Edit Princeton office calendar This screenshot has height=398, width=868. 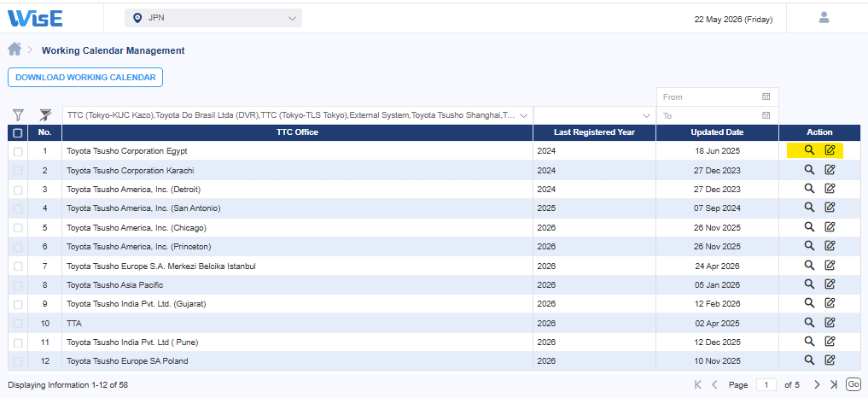coord(830,246)
